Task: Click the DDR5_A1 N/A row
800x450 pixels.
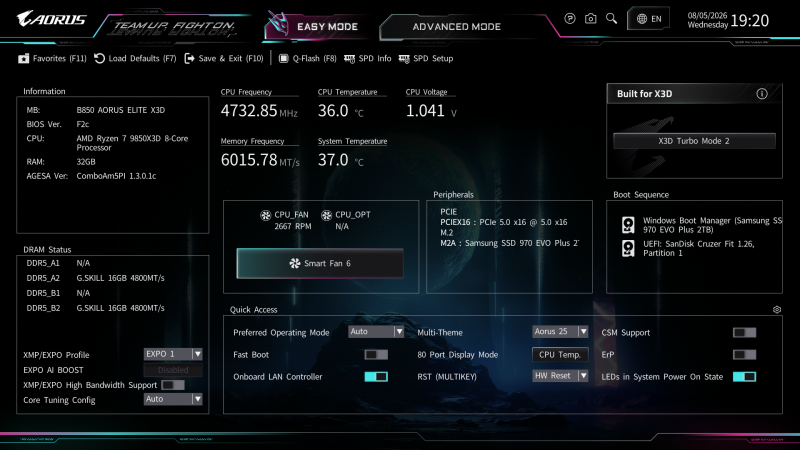Action: 58,263
